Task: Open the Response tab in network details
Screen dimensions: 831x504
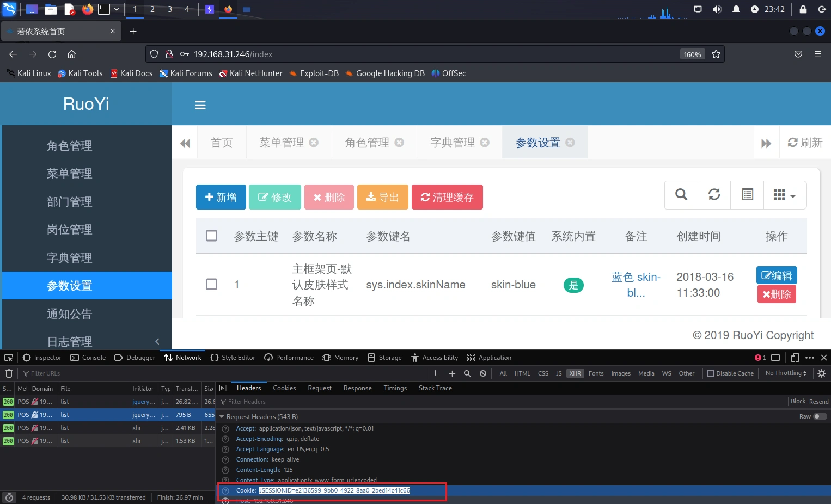Action: click(357, 388)
